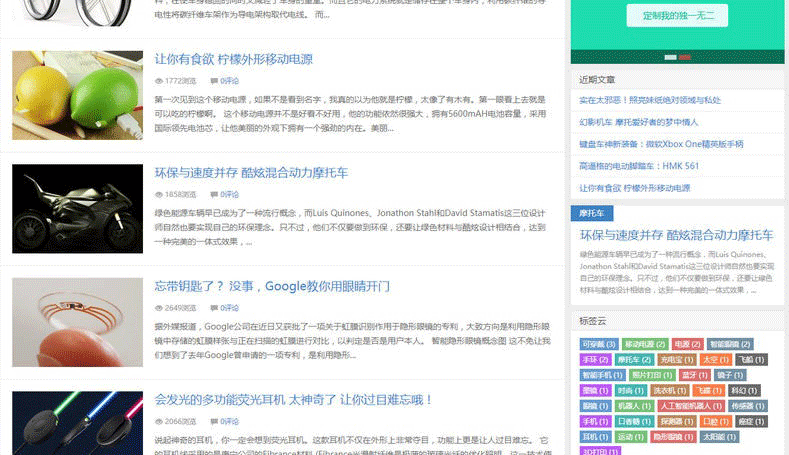Viewport: 789px width, 455px height.
Task: View the lemon power bank thumbnail image
Action: pyautogui.click(x=77, y=95)
